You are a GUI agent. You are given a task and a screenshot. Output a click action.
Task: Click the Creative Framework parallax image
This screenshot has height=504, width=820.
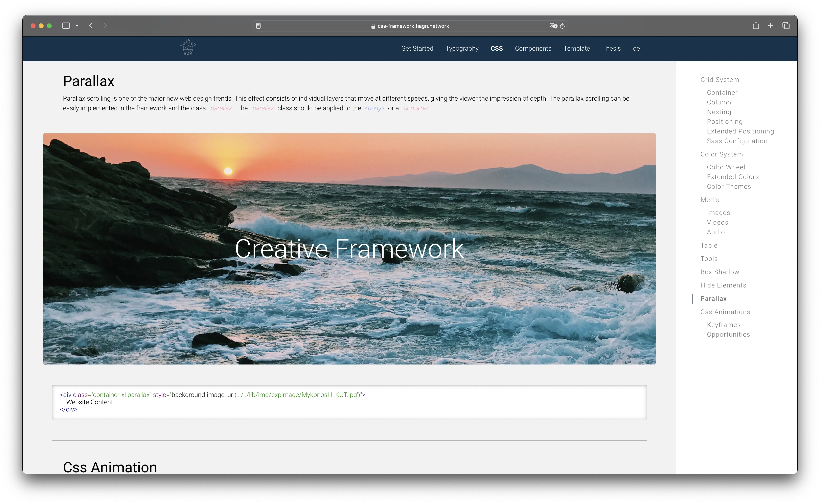(x=349, y=249)
